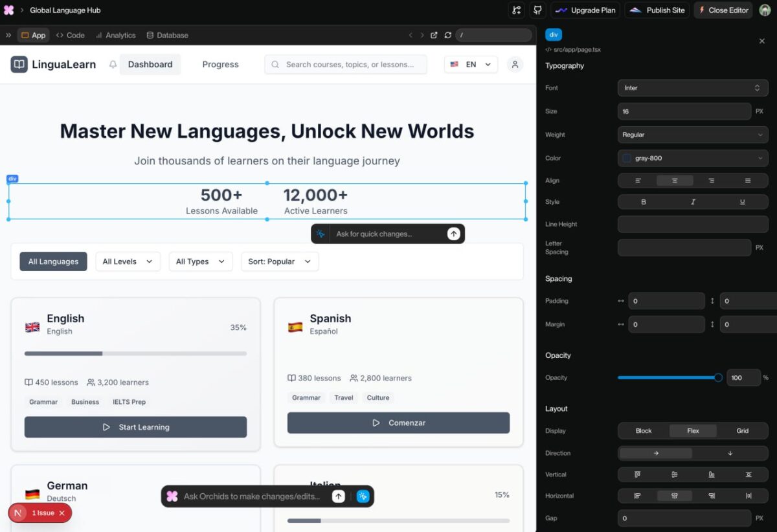Click the user profile icon in LinguaLearn header
Image resolution: width=777 pixels, height=532 pixels.
(515, 65)
